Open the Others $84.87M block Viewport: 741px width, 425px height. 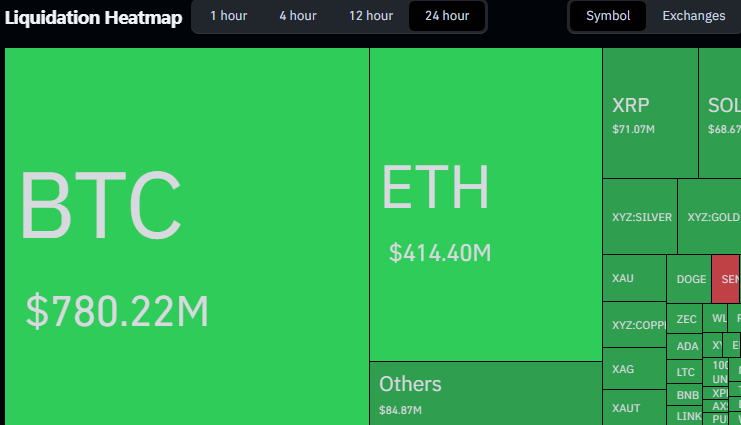point(485,393)
